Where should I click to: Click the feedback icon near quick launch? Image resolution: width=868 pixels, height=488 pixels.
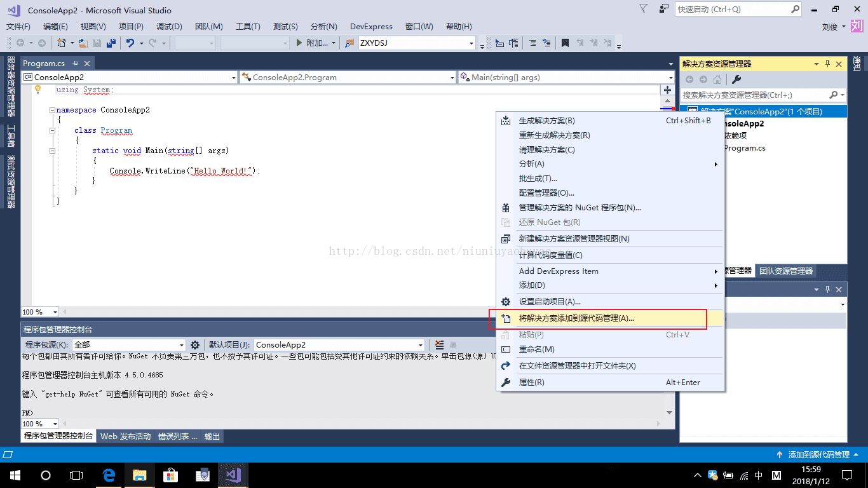tap(663, 9)
